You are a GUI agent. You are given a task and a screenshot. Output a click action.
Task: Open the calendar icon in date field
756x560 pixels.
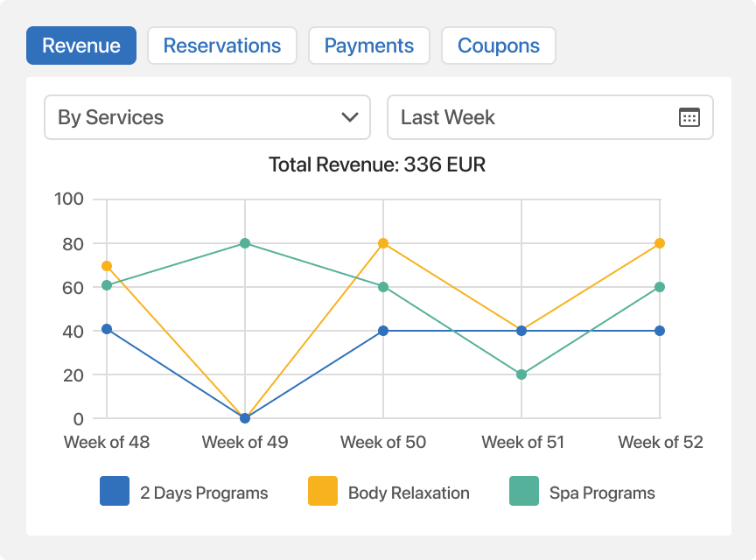coord(689,117)
